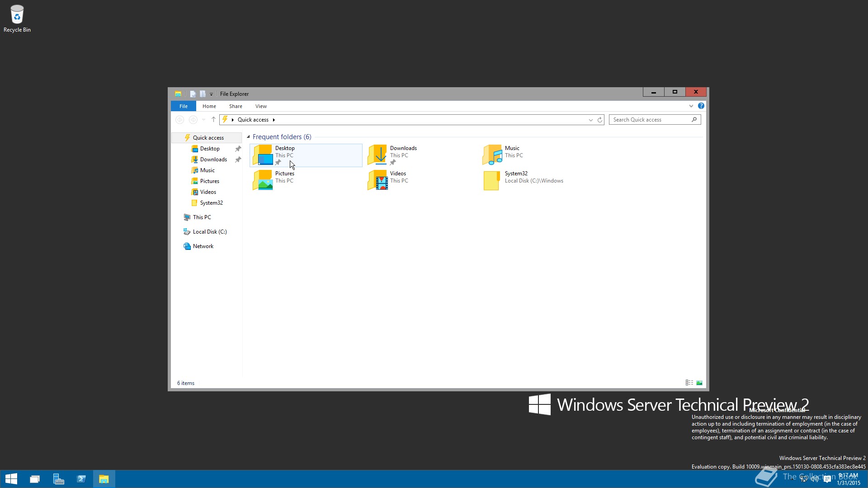Select the Downloads folder tile icon
The width and height of the screenshot is (868, 488).
point(378,155)
